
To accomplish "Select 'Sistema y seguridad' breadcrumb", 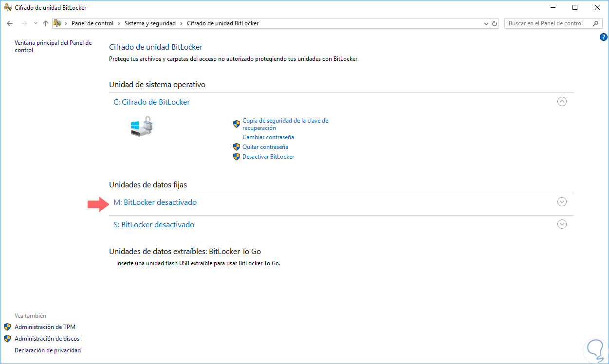I will pos(151,23).
